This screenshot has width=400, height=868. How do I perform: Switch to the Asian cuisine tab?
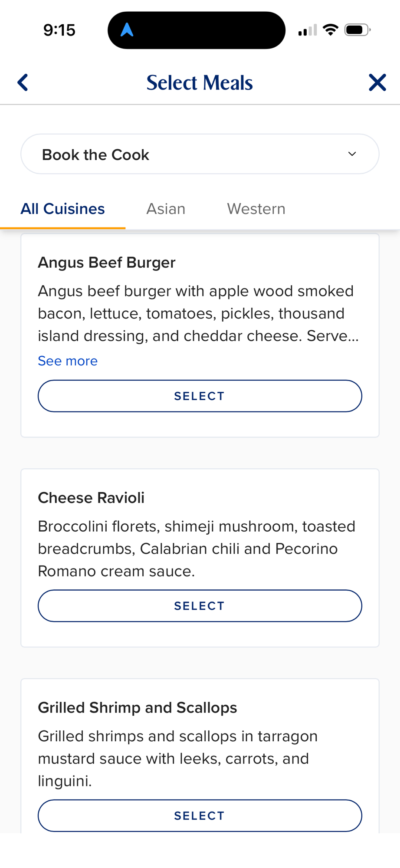pyautogui.click(x=166, y=209)
